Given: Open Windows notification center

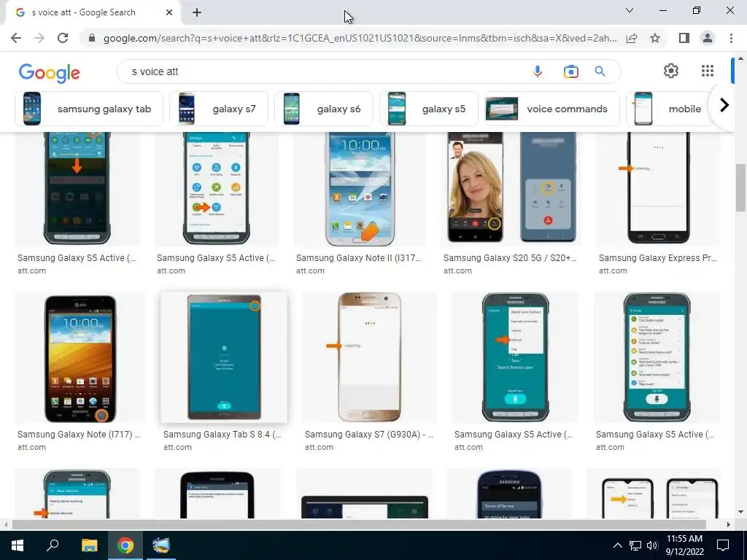Looking at the screenshot, I should click(x=723, y=545).
